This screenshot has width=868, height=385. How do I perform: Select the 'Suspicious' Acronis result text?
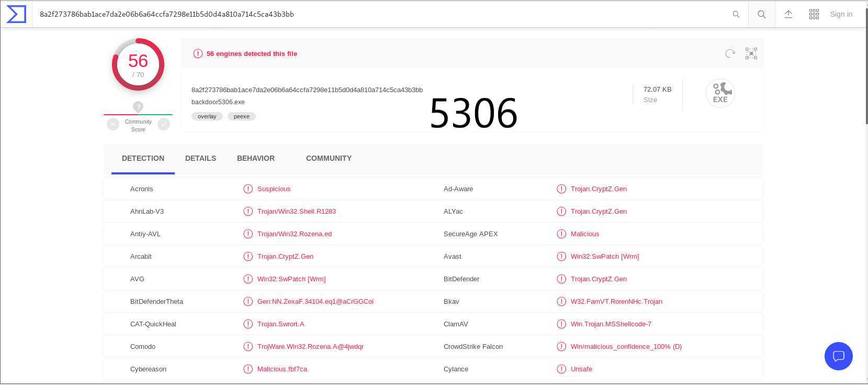click(x=274, y=189)
